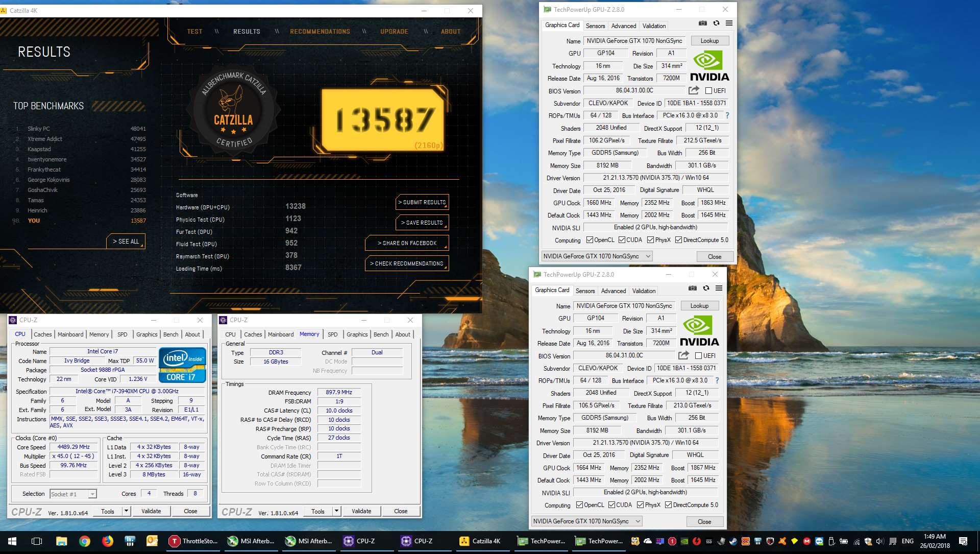Toggle OpenCL checkbox in upper GPU-Z
The image size is (980, 554).
(x=590, y=240)
